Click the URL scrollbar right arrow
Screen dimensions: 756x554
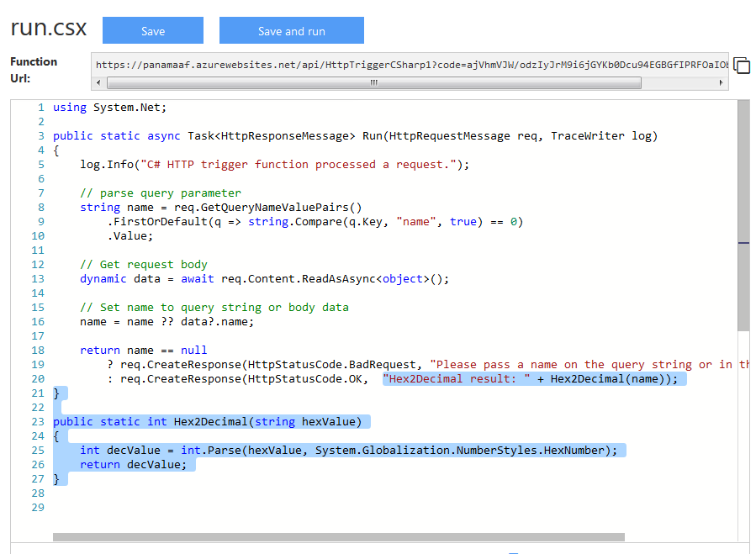coord(721,82)
